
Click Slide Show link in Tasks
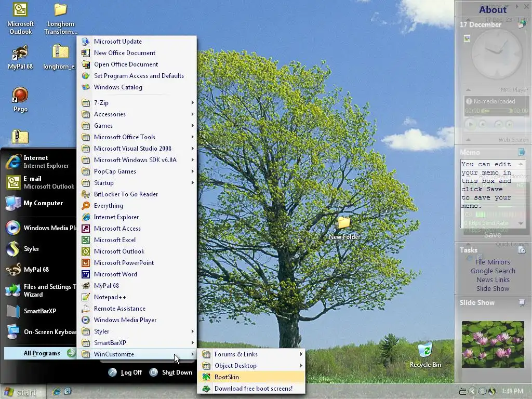(x=493, y=288)
